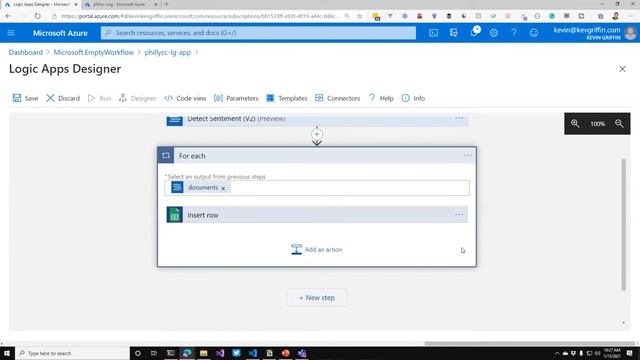Open Microsoft Teams from taskbar

[302, 353]
